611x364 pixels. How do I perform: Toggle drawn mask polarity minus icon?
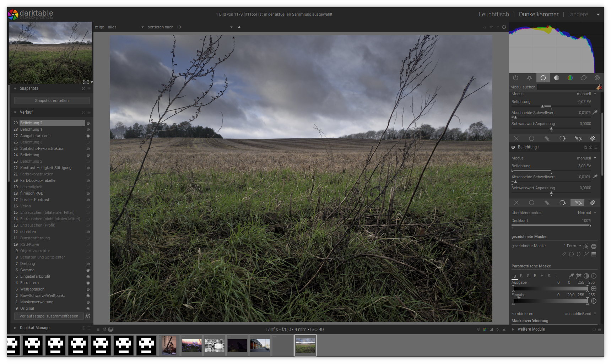click(594, 246)
